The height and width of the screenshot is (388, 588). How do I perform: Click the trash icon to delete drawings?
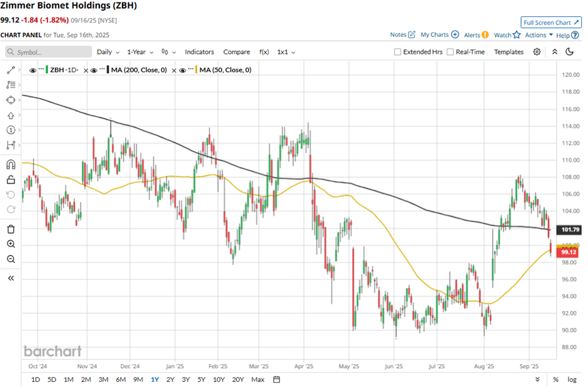click(11, 229)
